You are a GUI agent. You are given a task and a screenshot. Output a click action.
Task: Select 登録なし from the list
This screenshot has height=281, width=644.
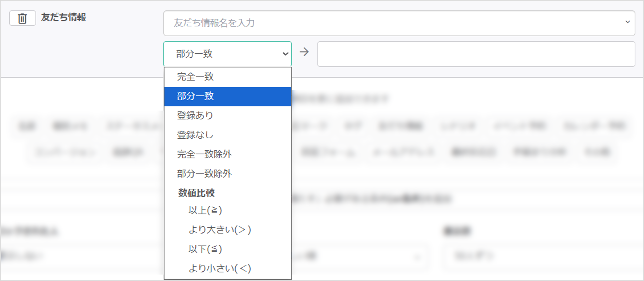(195, 135)
